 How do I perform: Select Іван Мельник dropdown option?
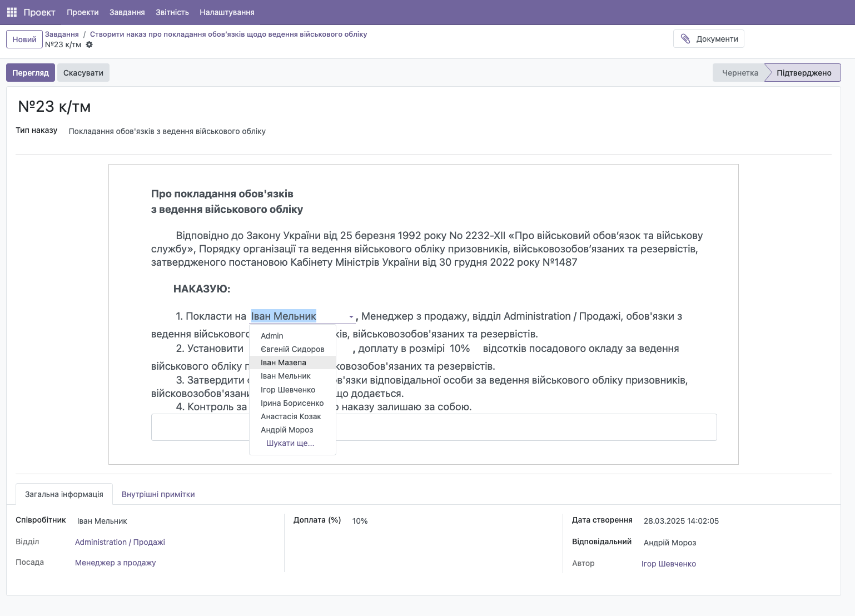[x=292, y=376]
